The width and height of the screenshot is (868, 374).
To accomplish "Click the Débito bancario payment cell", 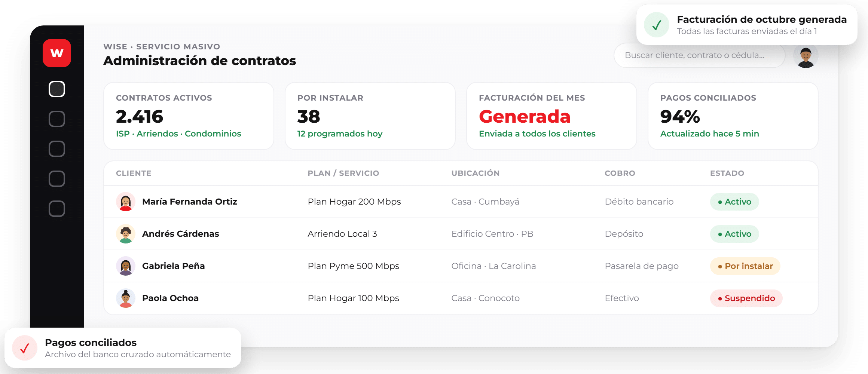I will (639, 202).
